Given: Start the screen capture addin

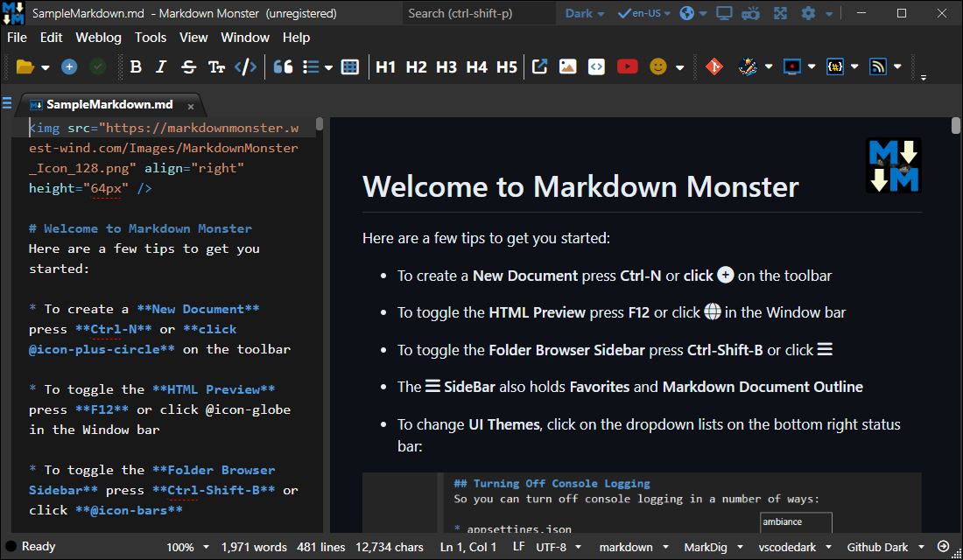Looking at the screenshot, I should click(791, 66).
